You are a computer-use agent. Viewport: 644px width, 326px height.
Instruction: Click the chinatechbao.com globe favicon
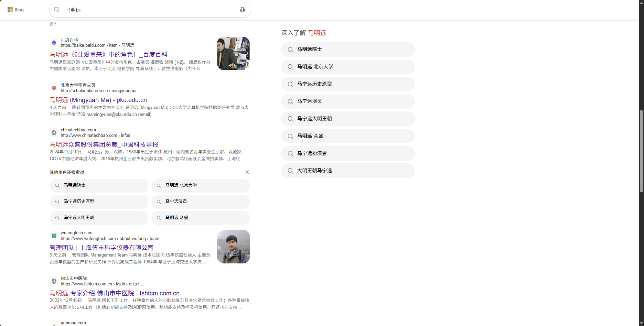click(x=54, y=133)
